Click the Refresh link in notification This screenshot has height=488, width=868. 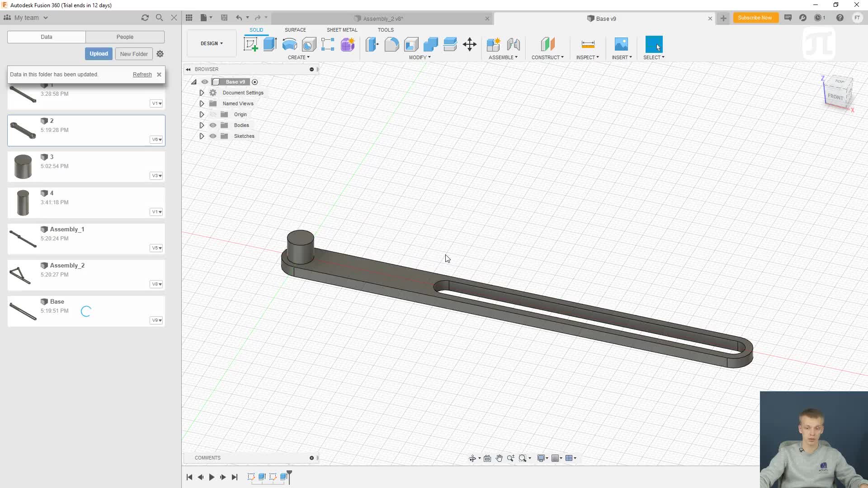pyautogui.click(x=142, y=75)
